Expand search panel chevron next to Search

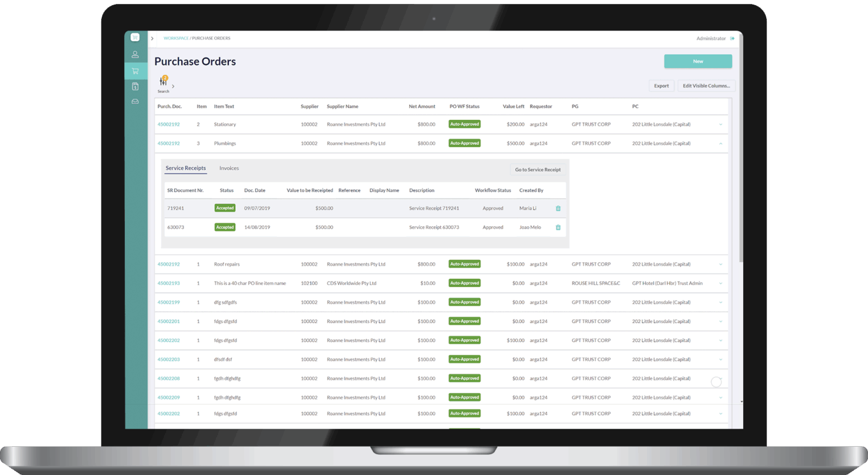coord(173,86)
